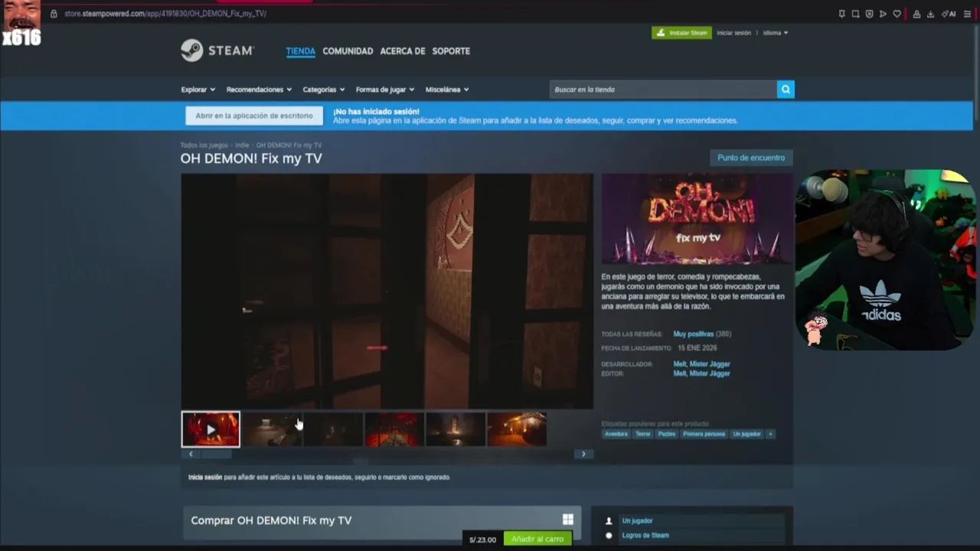Open the browser profile account icon
The image size is (980, 551).
(x=916, y=14)
